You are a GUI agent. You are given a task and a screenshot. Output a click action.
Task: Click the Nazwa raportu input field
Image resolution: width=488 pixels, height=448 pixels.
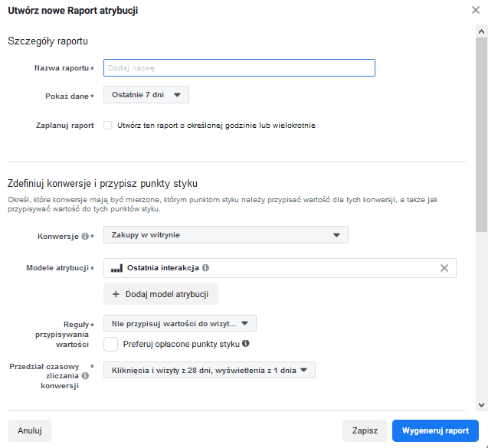[x=239, y=68]
